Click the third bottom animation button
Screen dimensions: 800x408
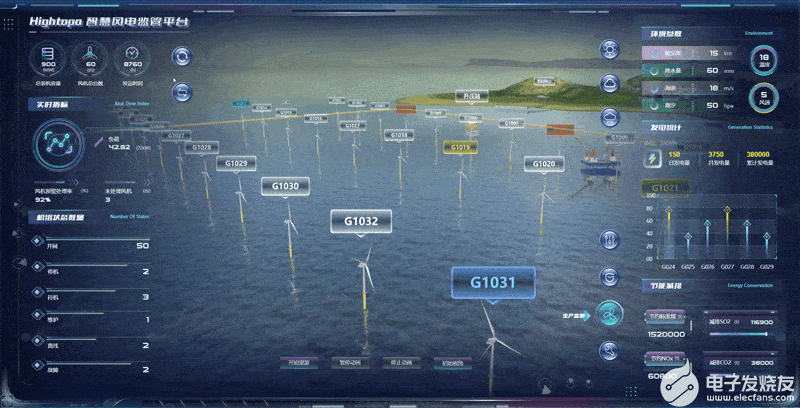click(x=402, y=363)
